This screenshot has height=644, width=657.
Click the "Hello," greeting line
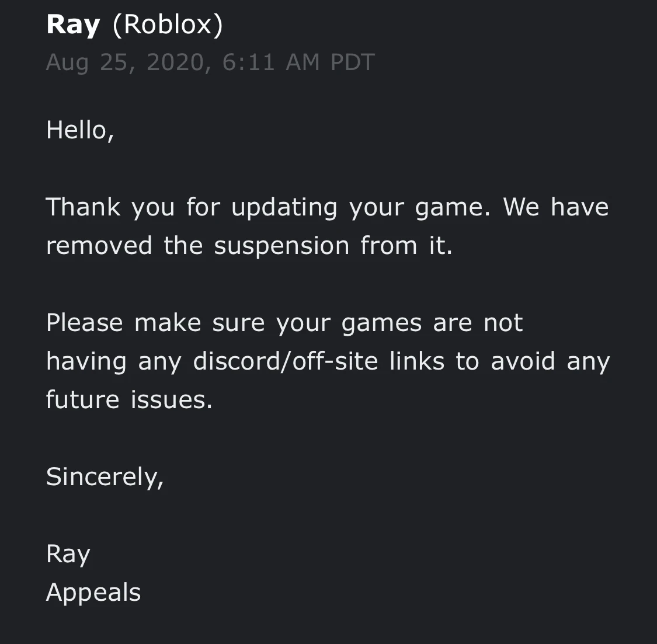[x=80, y=130]
